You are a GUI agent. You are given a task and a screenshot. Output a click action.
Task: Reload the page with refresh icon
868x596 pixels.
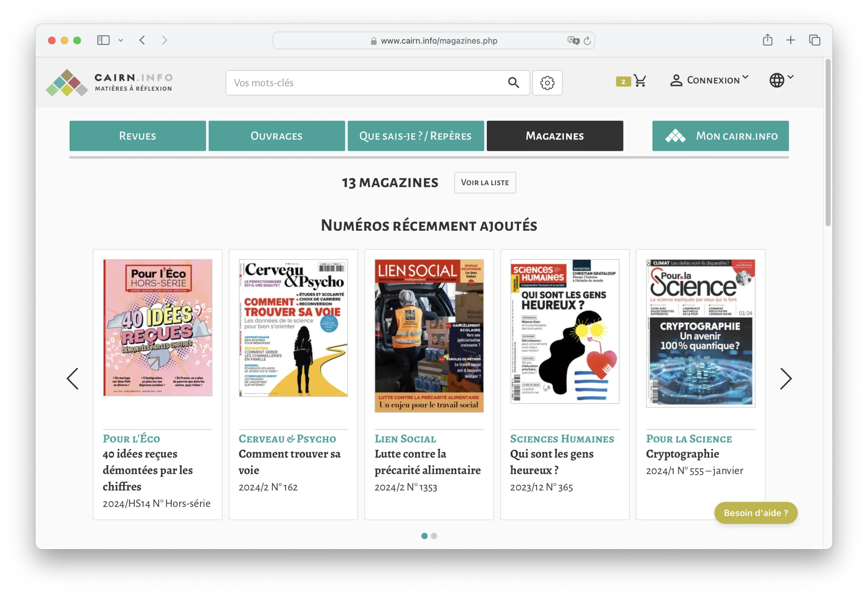587,41
